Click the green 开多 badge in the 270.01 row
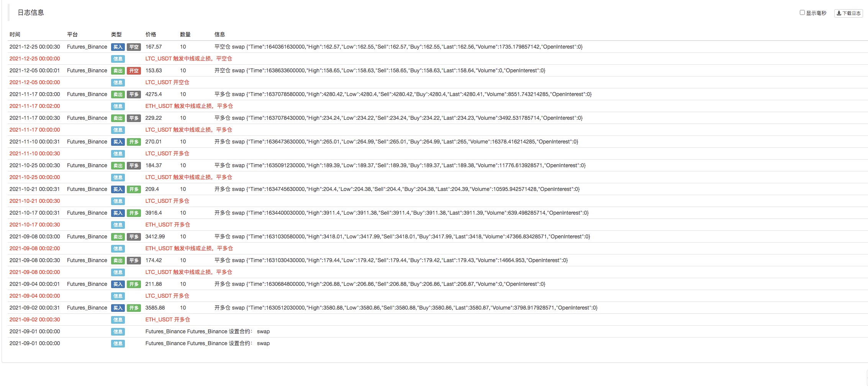Viewport: 868px width, 388px height. coord(134,142)
